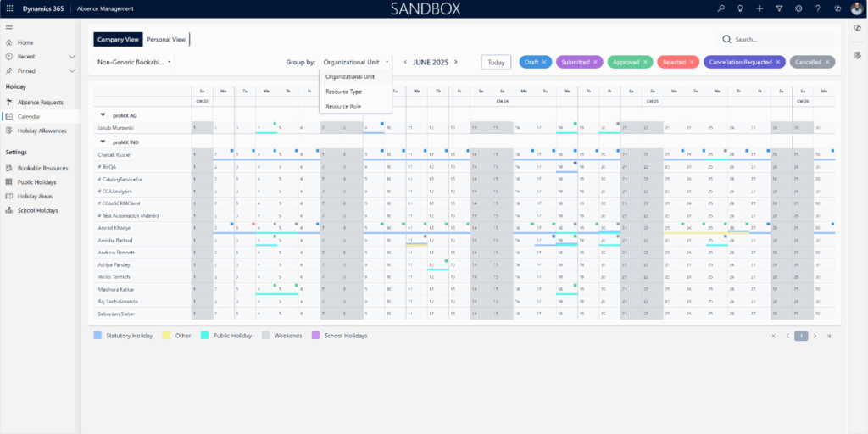
Task: Expand the Pinned section chevron
Action: click(x=72, y=71)
